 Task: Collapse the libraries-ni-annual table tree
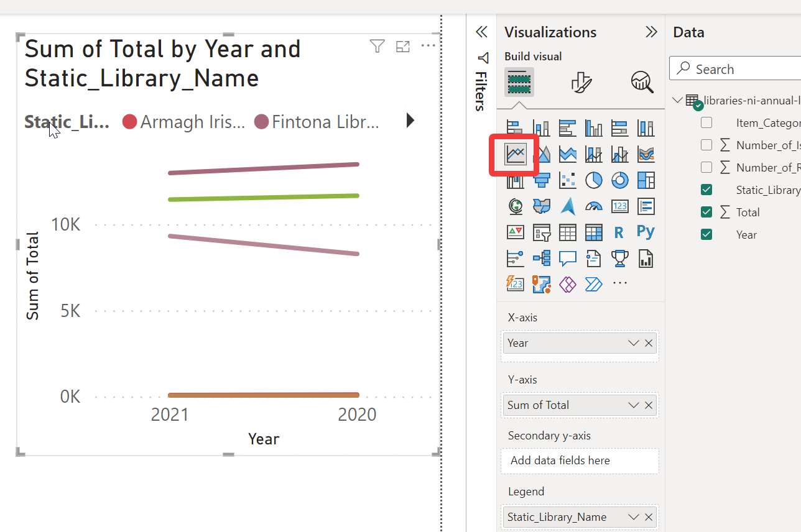[x=678, y=100]
